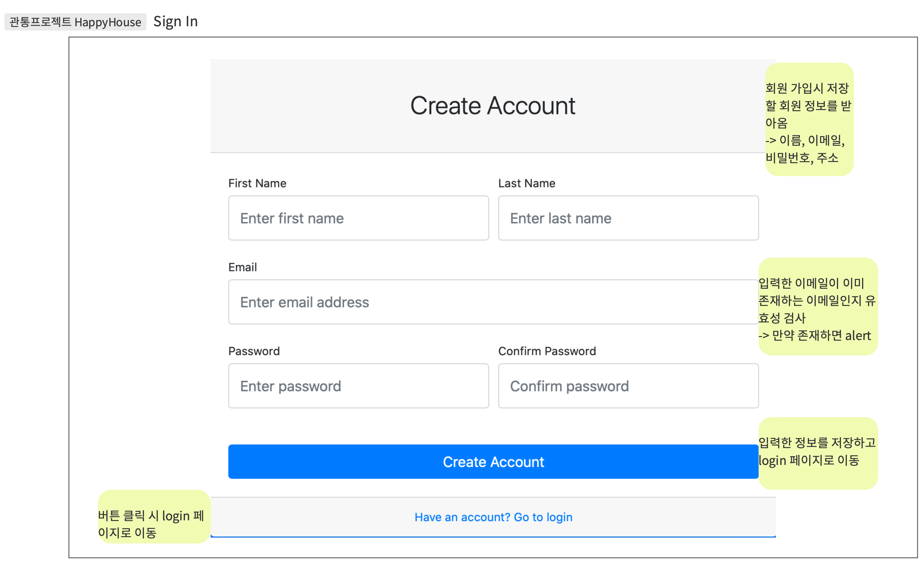Viewport: 924px width, 563px height.
Task: Focus the Confirm password field
Action: tap(628, 386)
